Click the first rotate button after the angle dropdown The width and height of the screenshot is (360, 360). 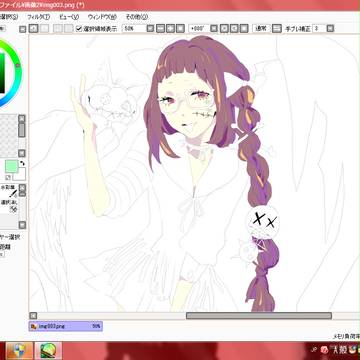(224, 28)
